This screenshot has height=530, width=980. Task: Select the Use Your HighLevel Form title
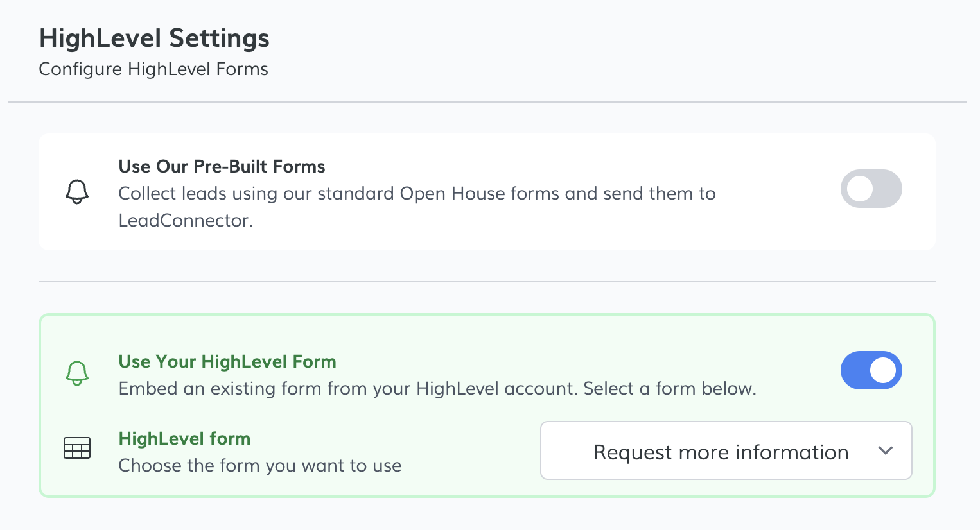227,362
